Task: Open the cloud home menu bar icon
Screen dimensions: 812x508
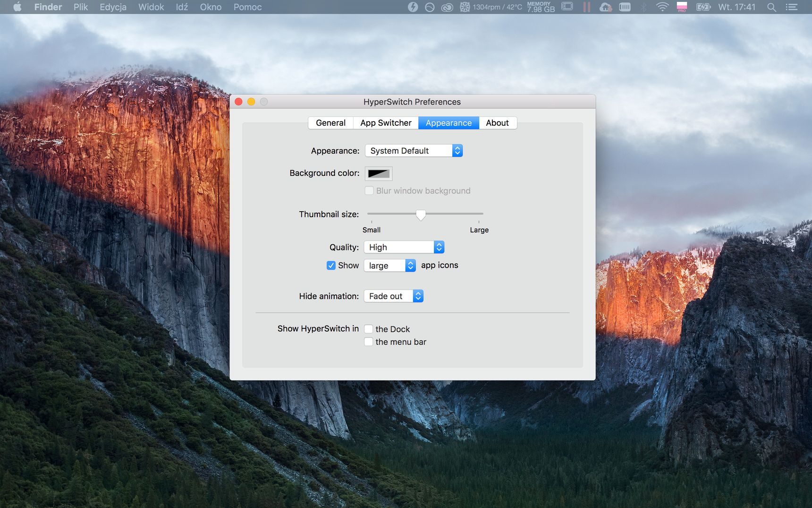Action: pyautogui.click(x=606, y=7)
